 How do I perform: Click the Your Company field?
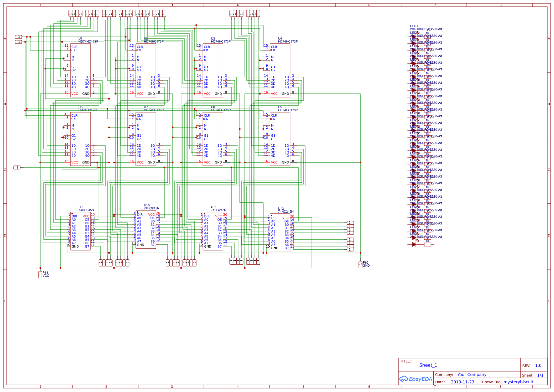tap(471, 374)
